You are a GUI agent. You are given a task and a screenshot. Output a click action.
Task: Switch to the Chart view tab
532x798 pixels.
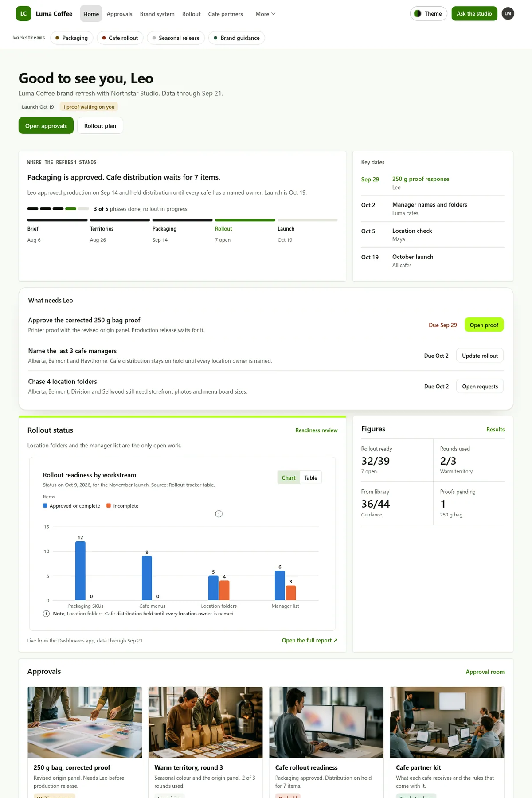coord(289,478)
